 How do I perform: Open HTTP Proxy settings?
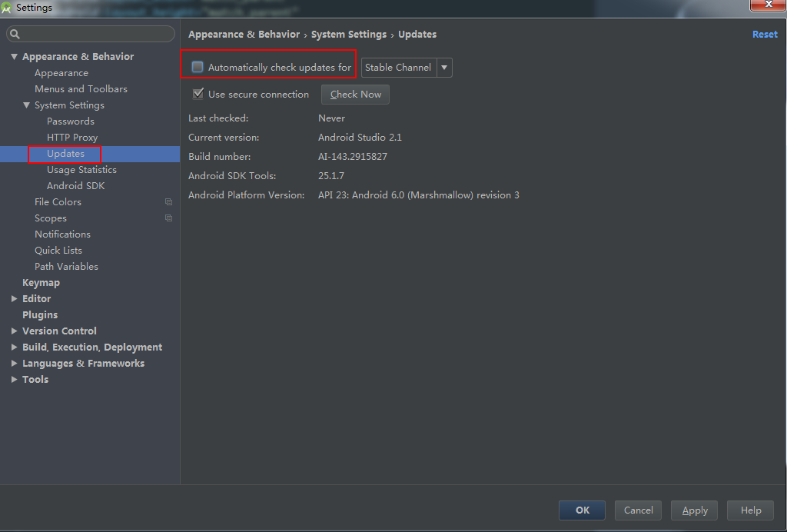[x=72, y=137]
